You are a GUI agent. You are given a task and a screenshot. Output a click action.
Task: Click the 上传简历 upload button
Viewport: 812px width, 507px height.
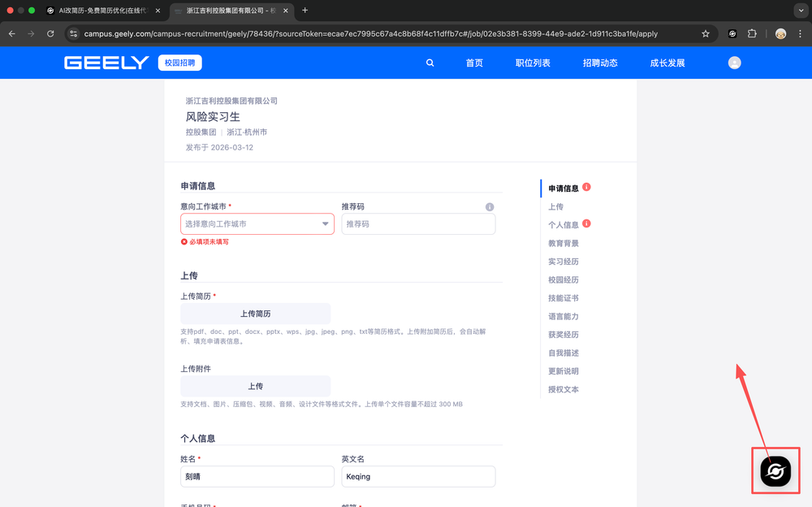[255, 314]
